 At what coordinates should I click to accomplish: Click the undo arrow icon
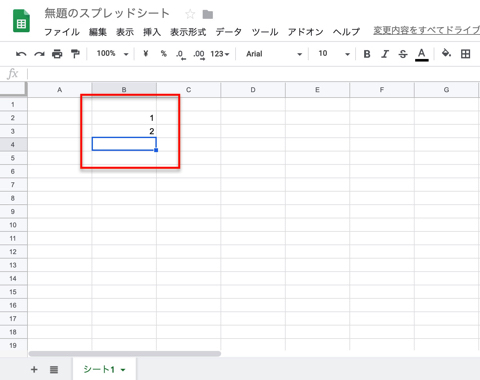pos(21,54)
